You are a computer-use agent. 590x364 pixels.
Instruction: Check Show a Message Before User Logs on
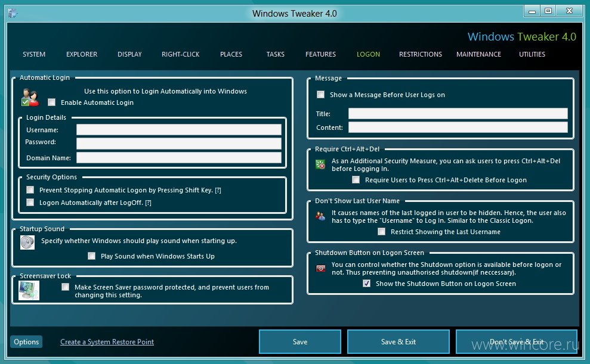pos(320,94)
